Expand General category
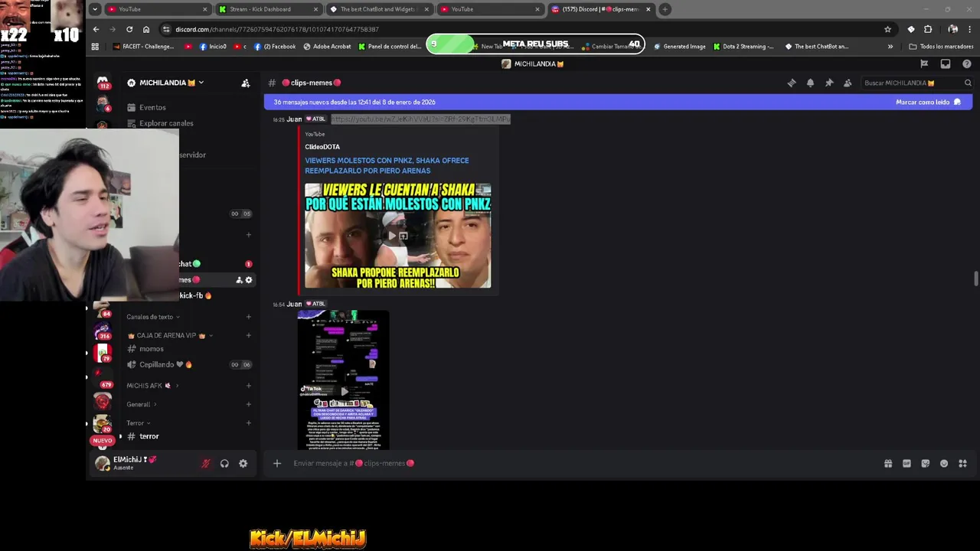Viewport: 980px width, 551px height. pos(142,404)
